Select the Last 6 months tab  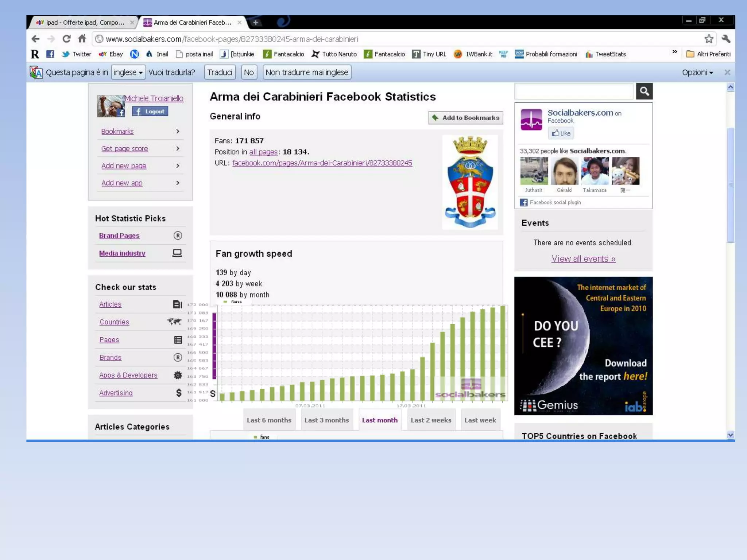[269, 420]
